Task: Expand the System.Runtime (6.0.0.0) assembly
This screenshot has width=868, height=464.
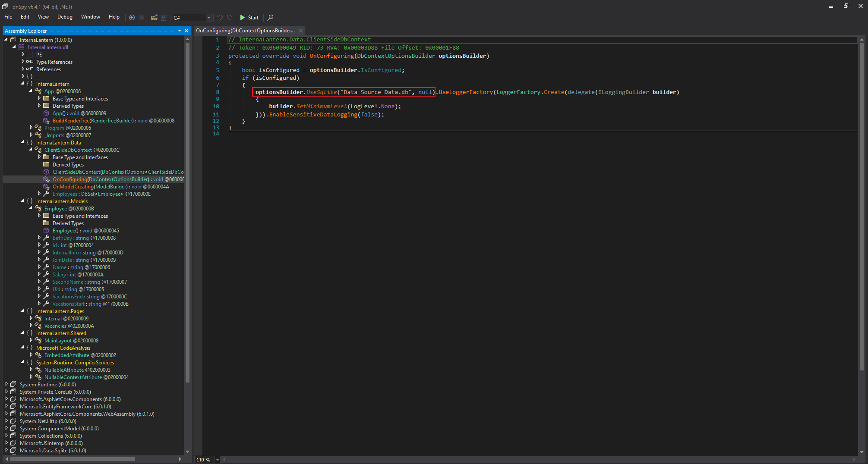Action: 6,384
